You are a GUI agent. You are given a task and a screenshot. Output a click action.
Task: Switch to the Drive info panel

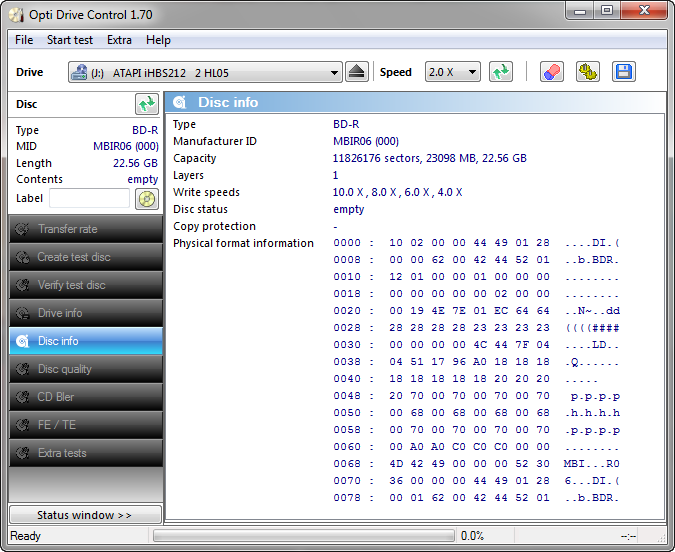(86, 313)
